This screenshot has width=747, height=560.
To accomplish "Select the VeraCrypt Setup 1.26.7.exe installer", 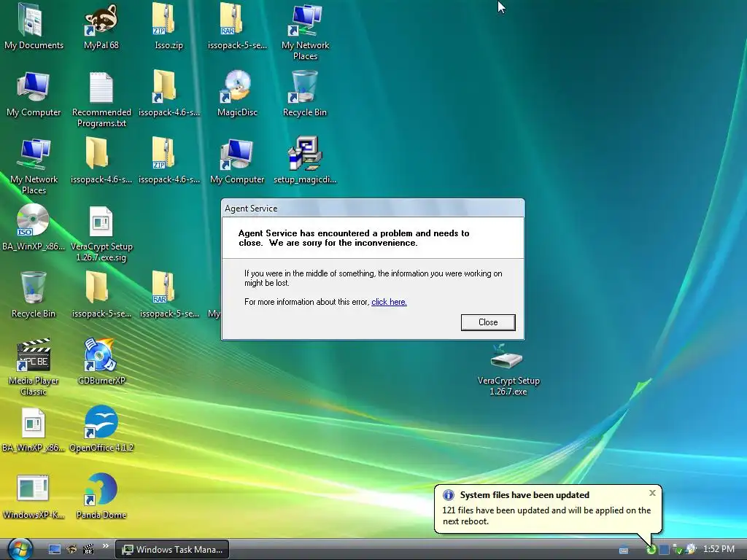I will point(508,370).
